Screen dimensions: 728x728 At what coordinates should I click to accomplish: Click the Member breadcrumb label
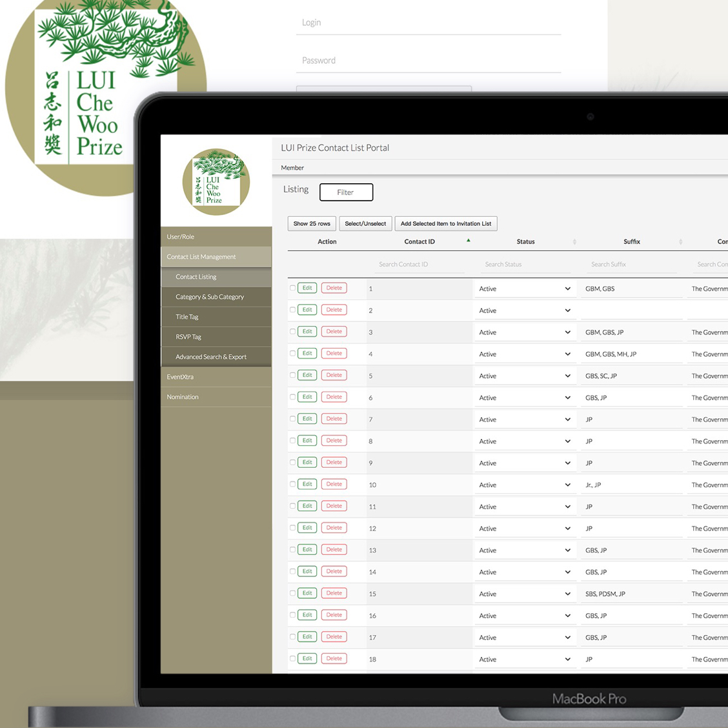point(292,168)
